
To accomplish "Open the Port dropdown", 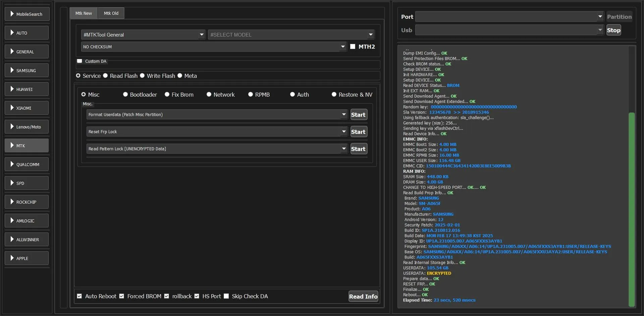I will [509, 16].
